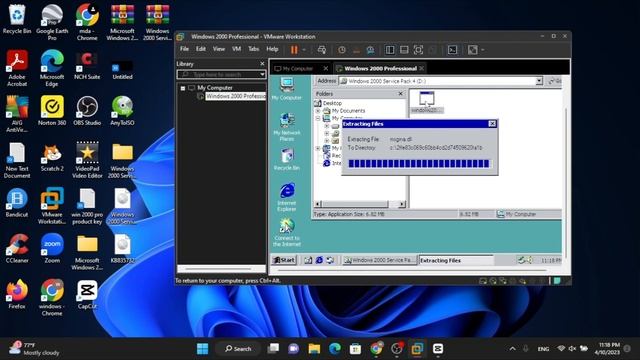Select Internet Explorer guest desktop icon
640x360 pixels.
[287, 197]
